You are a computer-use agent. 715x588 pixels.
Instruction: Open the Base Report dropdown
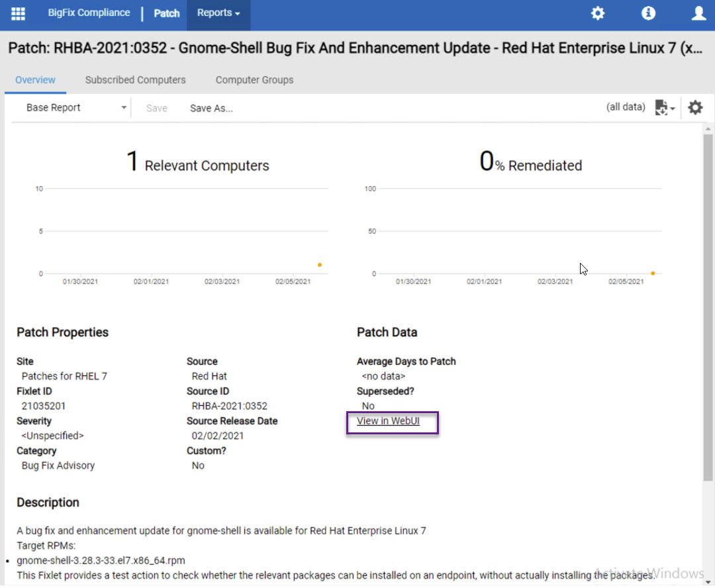[75, 108]
